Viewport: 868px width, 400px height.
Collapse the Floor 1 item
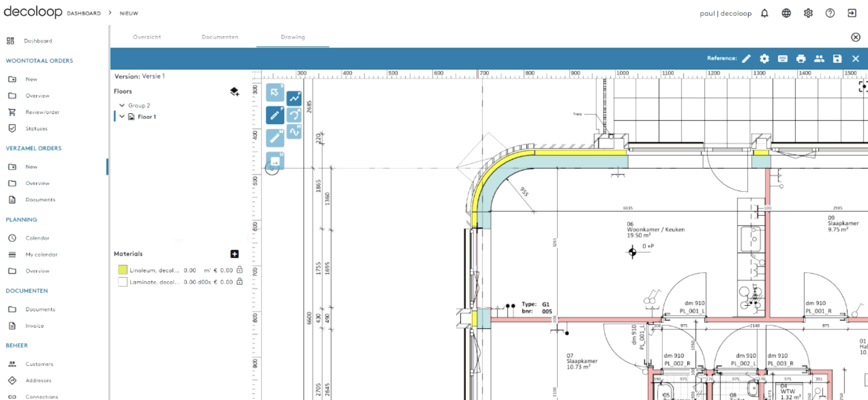click(122, 116)
